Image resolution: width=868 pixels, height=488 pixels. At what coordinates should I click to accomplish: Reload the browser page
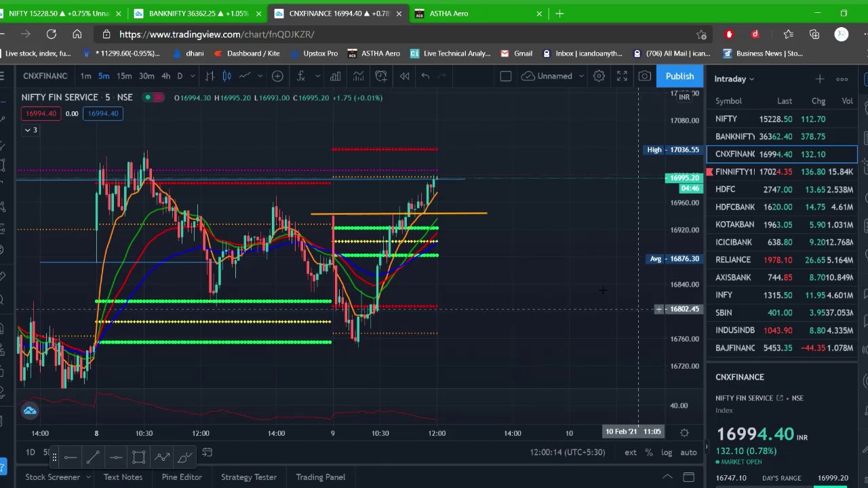pos(51,34)
